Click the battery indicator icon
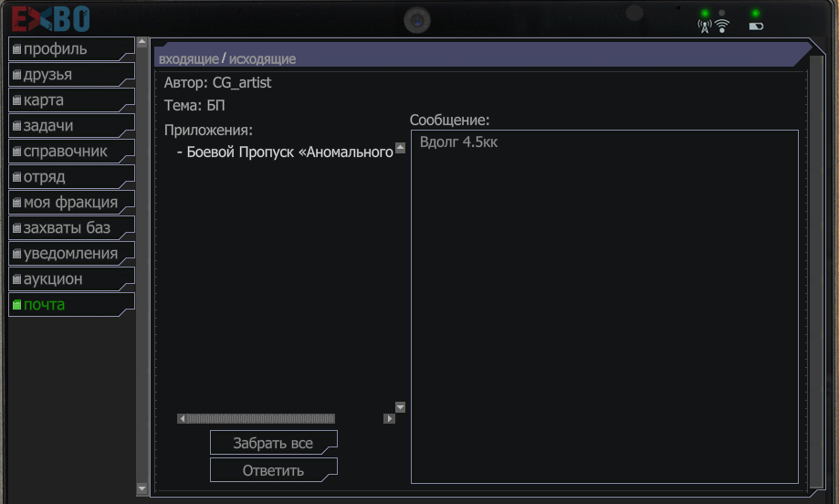 (756, 26)
